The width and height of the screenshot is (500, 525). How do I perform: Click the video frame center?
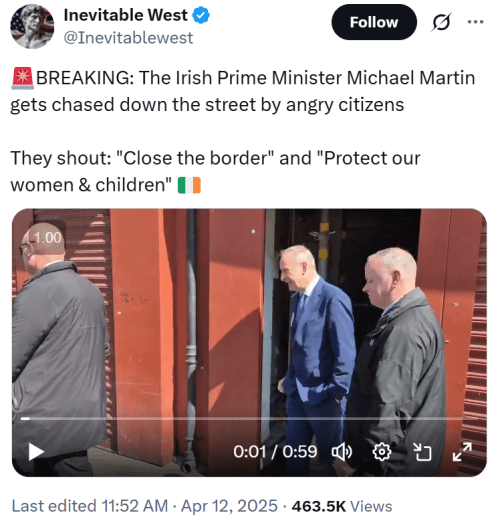[249, 342]
